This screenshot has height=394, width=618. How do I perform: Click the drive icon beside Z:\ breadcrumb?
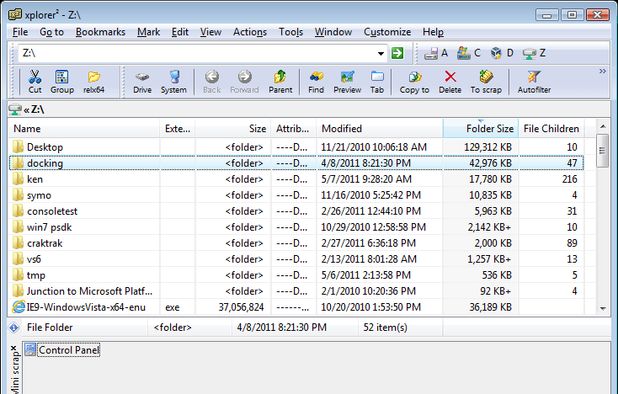[15, 110]
